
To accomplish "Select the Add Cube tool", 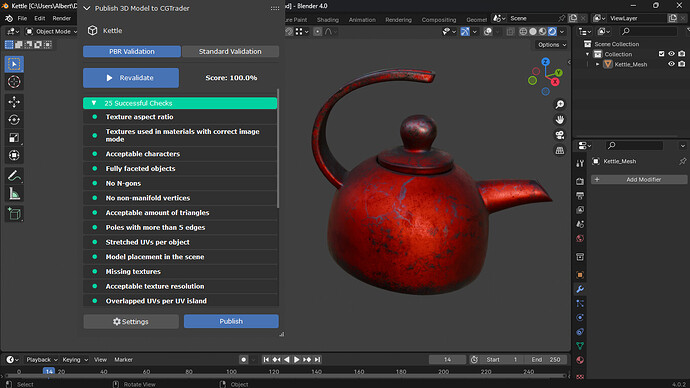I will [x=14, y=214].
